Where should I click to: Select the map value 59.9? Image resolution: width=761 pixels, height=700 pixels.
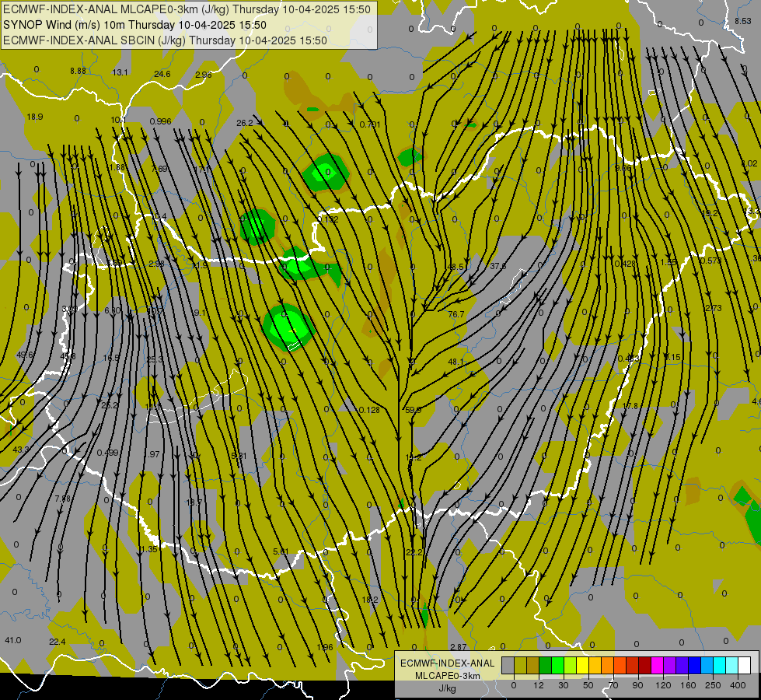[x=413, y=410]
